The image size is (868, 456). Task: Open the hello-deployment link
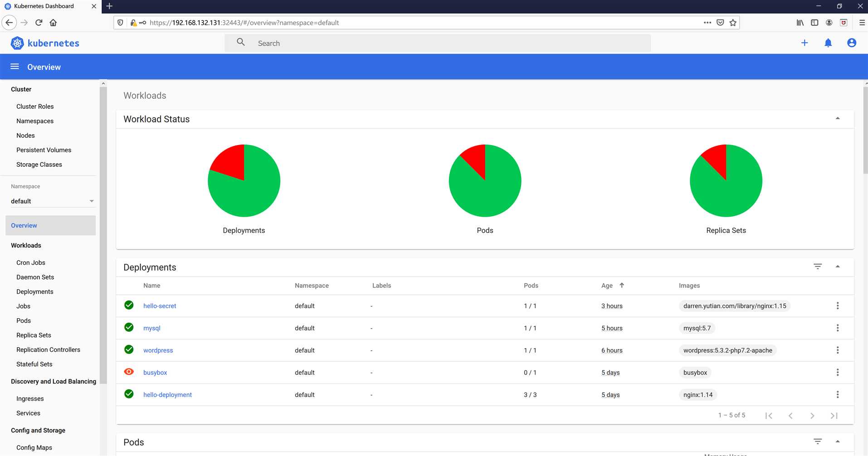[x=167, y=395]
